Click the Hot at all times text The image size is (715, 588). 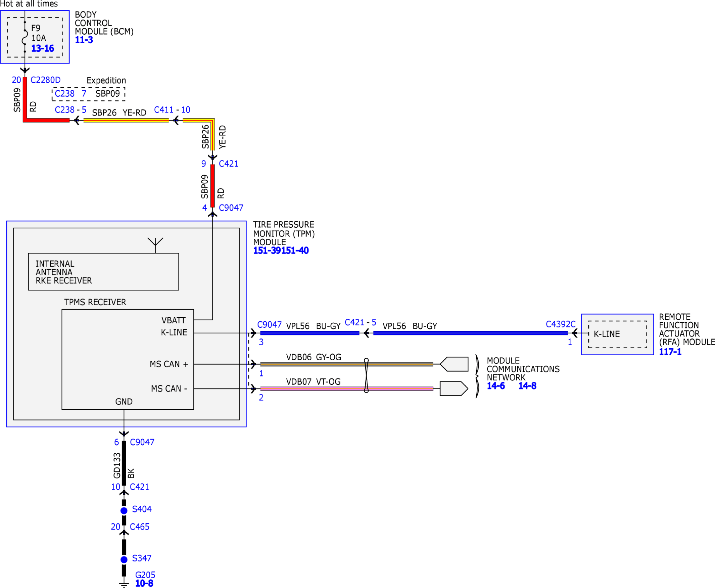point(29,4)
